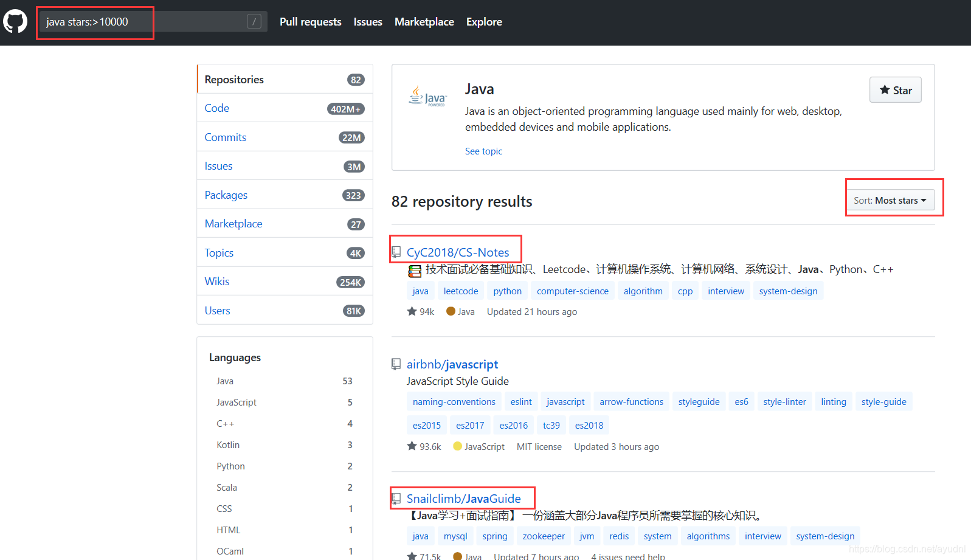Go to Marketplace in the top navigation
Image resolution: width=971 pixels, height=560 pixels.
(424, 22)
